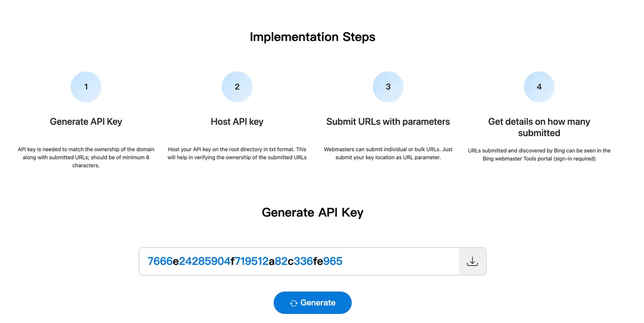Click the description about root directory txt format

click(237, 153)
